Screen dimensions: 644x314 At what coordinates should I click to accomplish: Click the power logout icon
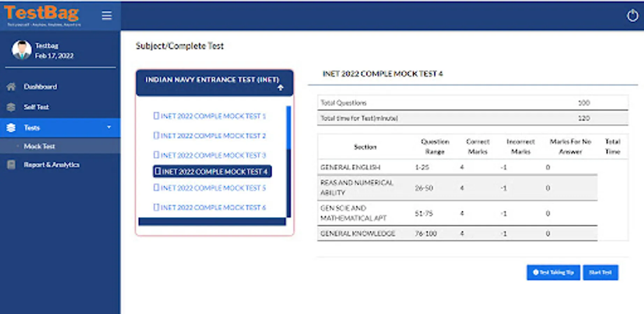[x=632, y=15]
